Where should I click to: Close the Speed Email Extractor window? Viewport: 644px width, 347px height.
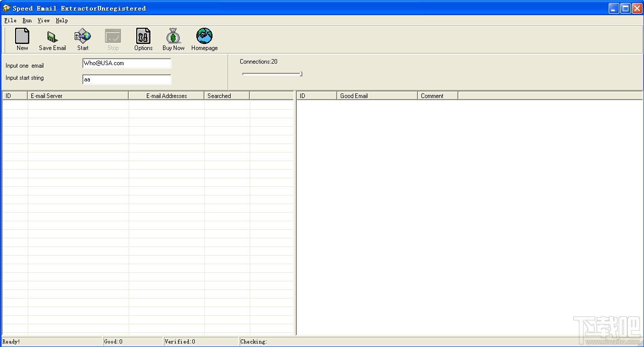click(637, 8)
